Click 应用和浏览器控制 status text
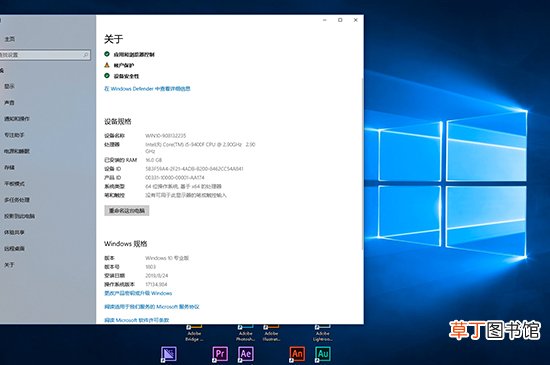The image size is (550, 365). (134, 54)
